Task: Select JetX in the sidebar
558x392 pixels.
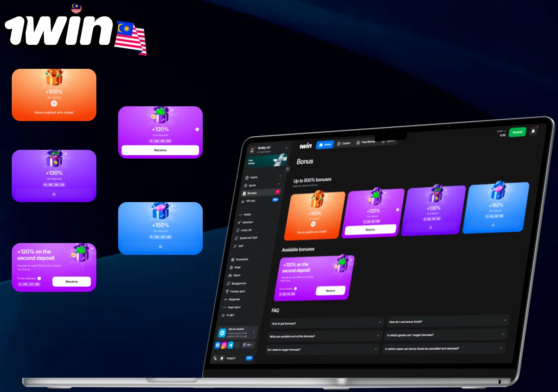Action: (x=240, y=247)
